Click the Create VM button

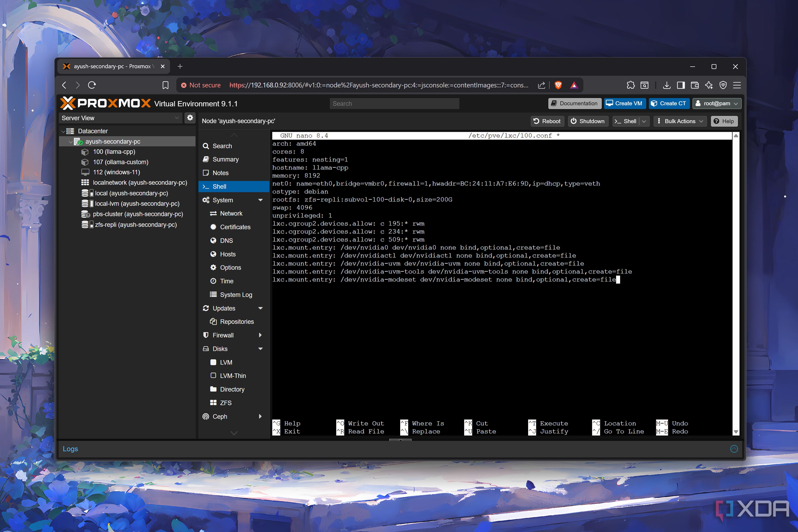(x=625, y=103)
